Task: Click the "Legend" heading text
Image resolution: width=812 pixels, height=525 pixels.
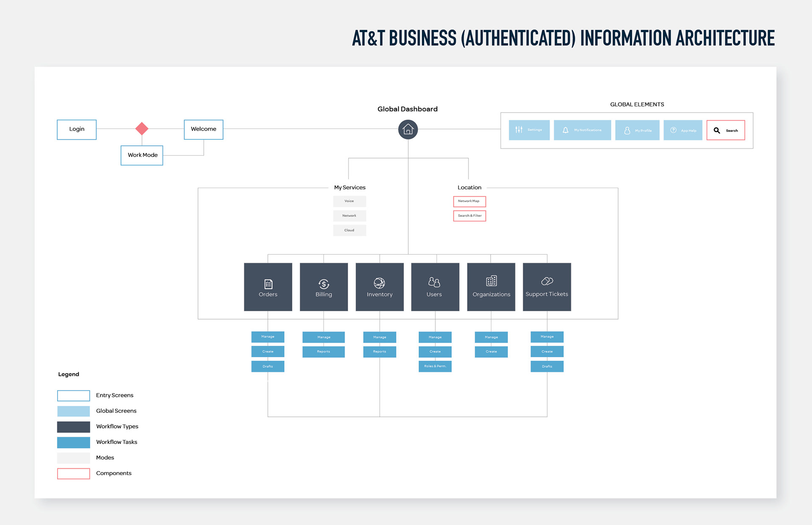Action: point(69,375)
